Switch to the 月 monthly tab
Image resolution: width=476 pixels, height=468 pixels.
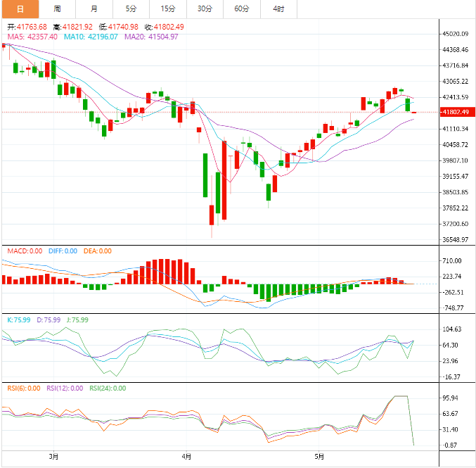94,9
